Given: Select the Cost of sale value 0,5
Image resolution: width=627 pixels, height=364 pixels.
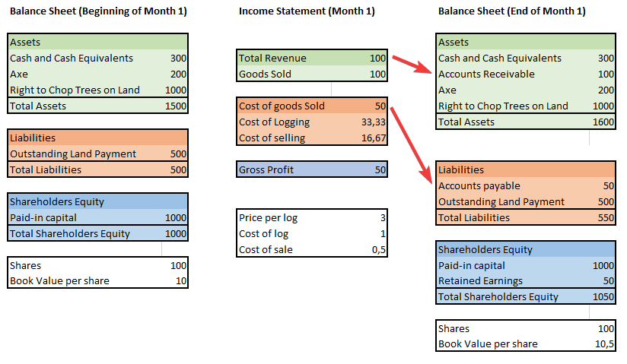Looking at the screenshot, I should [x=379, y=250].
